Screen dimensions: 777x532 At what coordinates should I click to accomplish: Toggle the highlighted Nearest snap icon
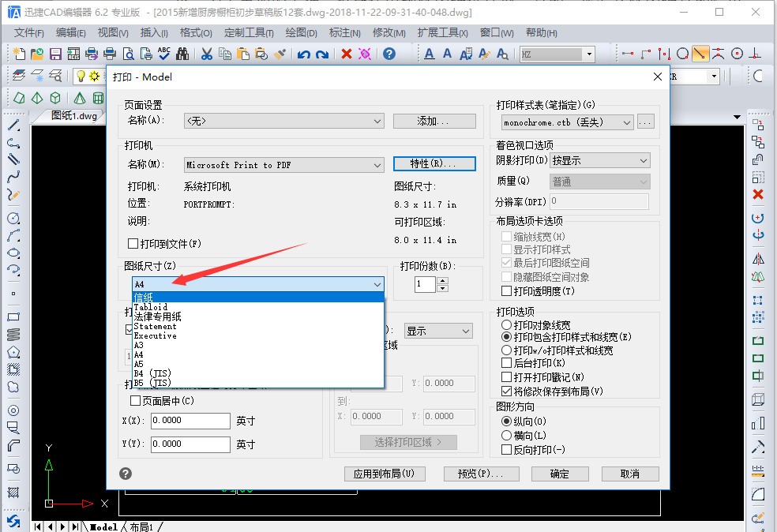coord(700,54)
